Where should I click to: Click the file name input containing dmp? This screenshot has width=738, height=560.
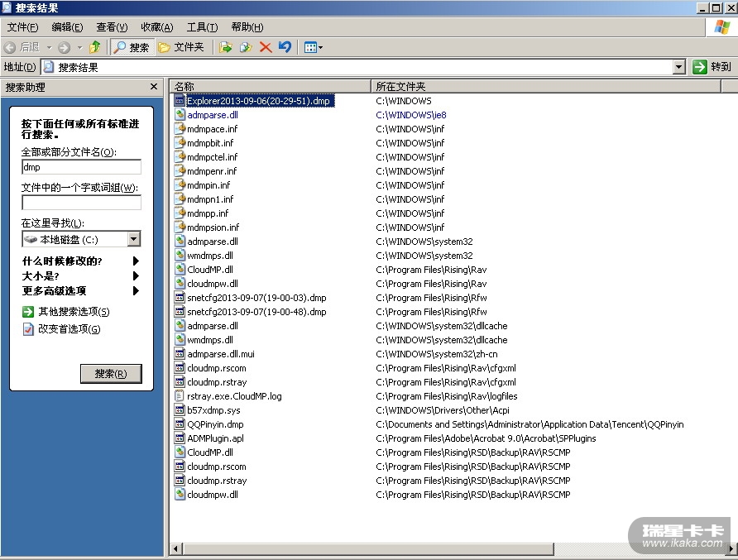tap(81, 167)
